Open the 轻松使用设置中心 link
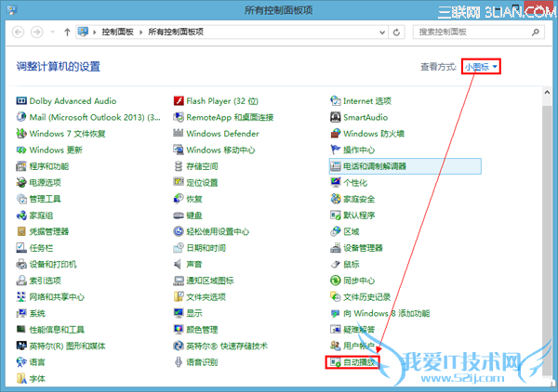 (218, 231)
